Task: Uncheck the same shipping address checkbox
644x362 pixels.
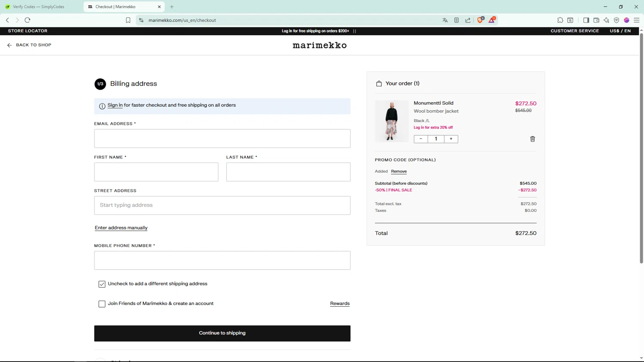Action: [102, 284]
